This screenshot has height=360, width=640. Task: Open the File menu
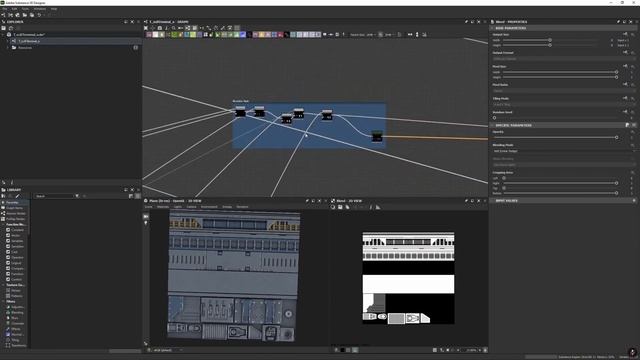[x=4, y=9]
